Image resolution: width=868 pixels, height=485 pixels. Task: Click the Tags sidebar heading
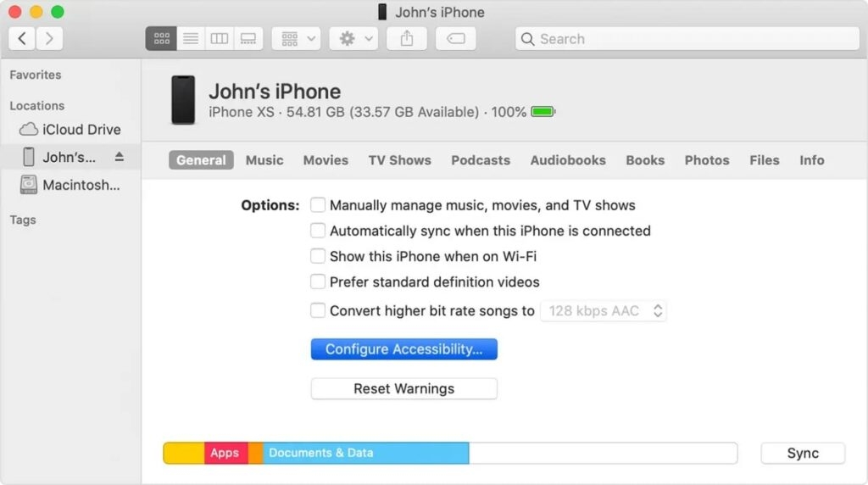coord(23,220)
